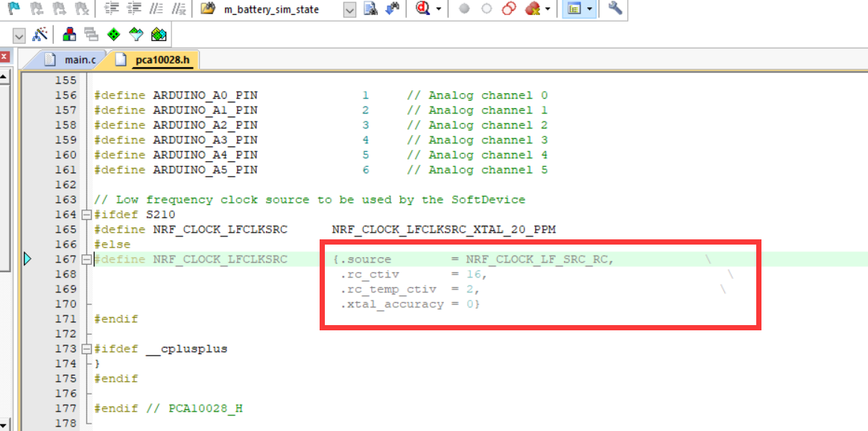
Task: Open Configuration with the wrench icon
Action: (615, 9)
